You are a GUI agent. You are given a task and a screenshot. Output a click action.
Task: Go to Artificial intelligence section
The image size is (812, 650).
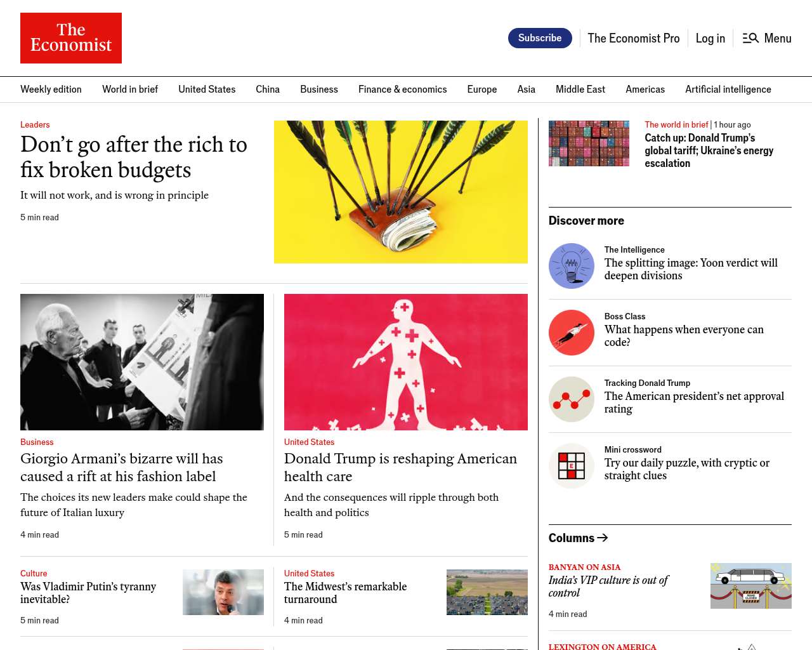click(728, 90)
